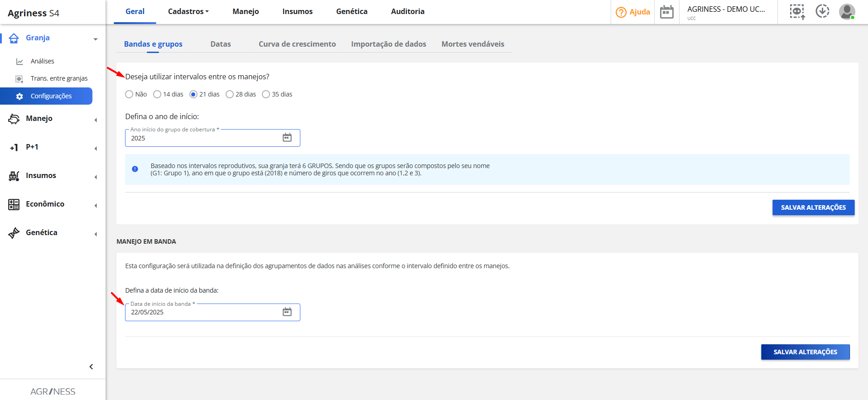Select the 28 dias interval
Viewport: 868px width, 400px height.
coord(230,94)
